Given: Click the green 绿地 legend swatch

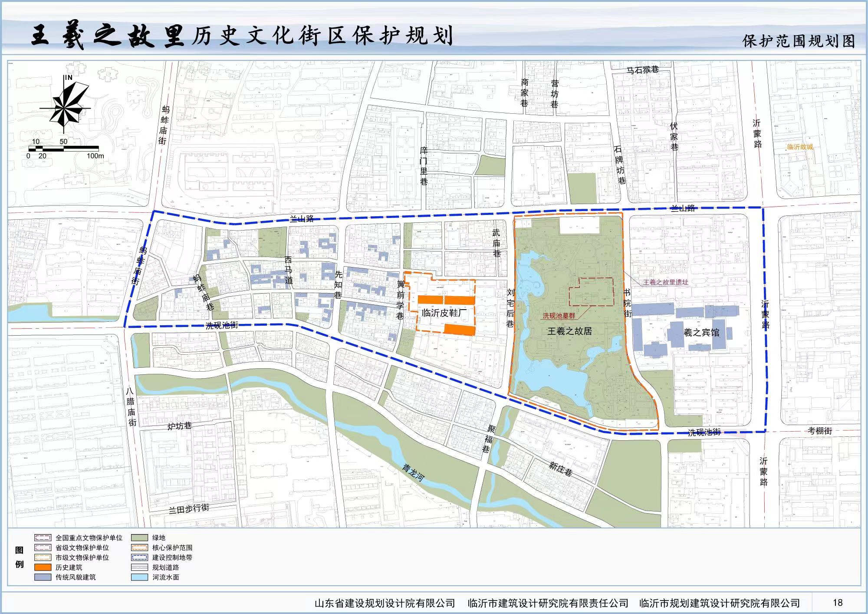Looking at the screenshot, I should (139, 538).
